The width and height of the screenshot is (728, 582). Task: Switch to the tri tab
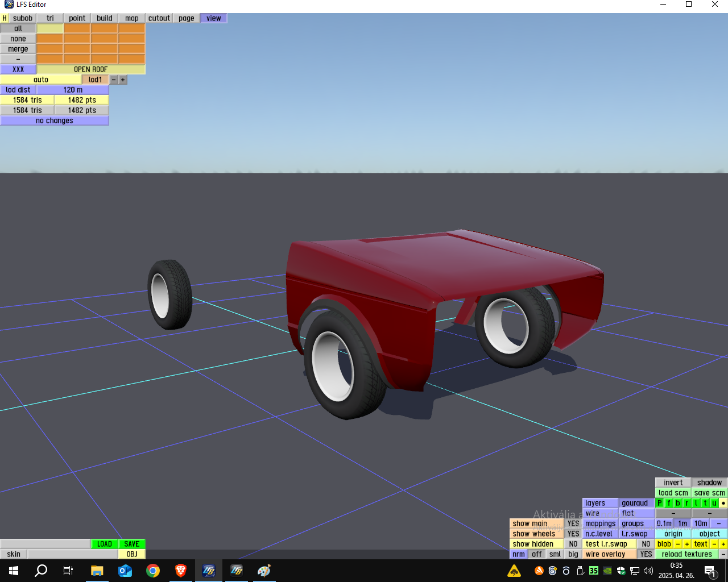(50, 18)
